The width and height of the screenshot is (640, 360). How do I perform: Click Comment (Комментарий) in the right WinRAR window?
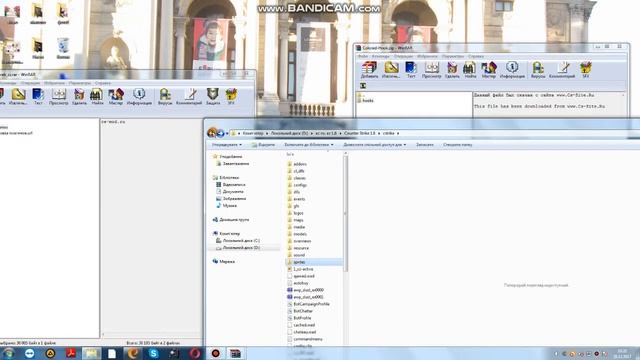click(x=562, y=70)
